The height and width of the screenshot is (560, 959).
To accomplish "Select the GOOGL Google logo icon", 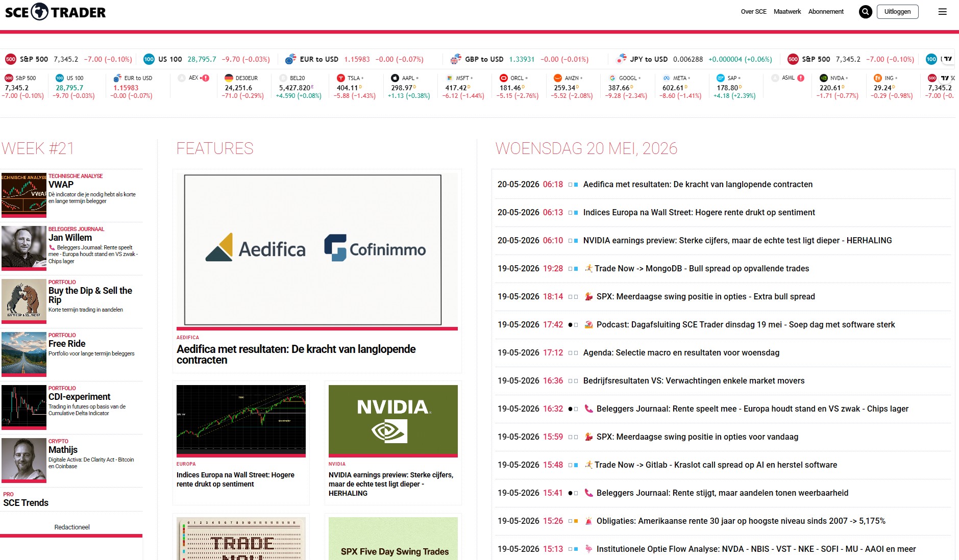I will [x=612, y=78].
